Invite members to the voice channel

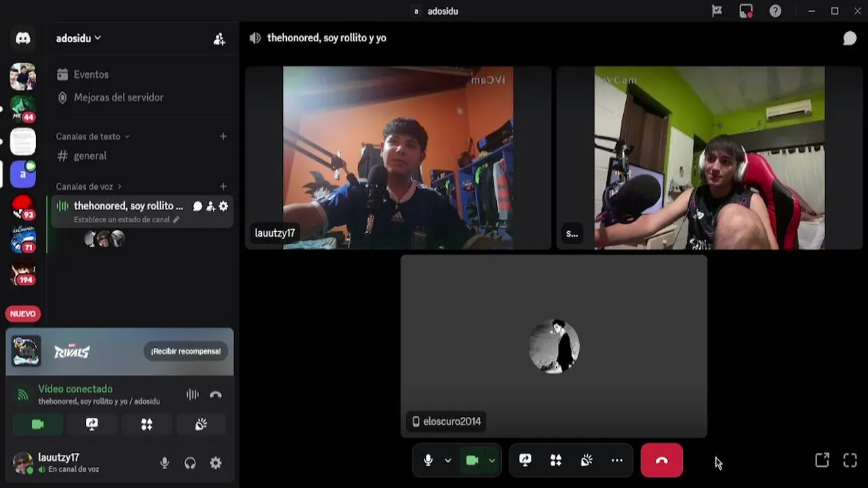tap(210, 206)
